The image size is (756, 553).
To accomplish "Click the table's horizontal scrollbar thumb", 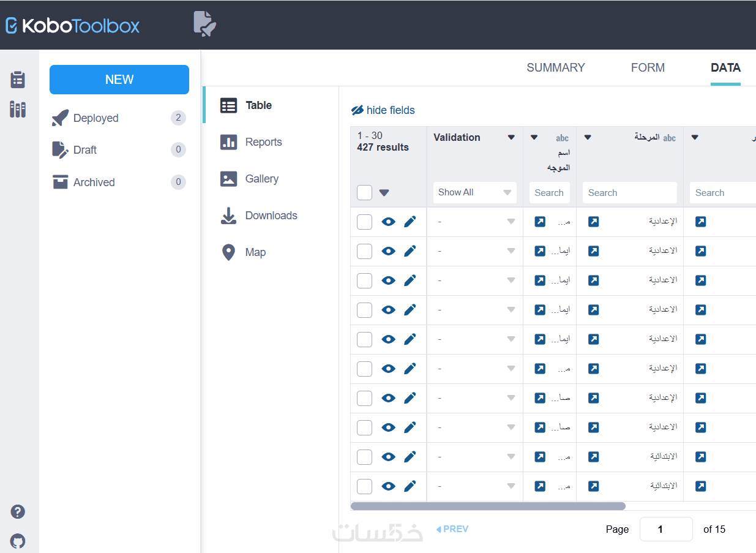I will point(488,506).
